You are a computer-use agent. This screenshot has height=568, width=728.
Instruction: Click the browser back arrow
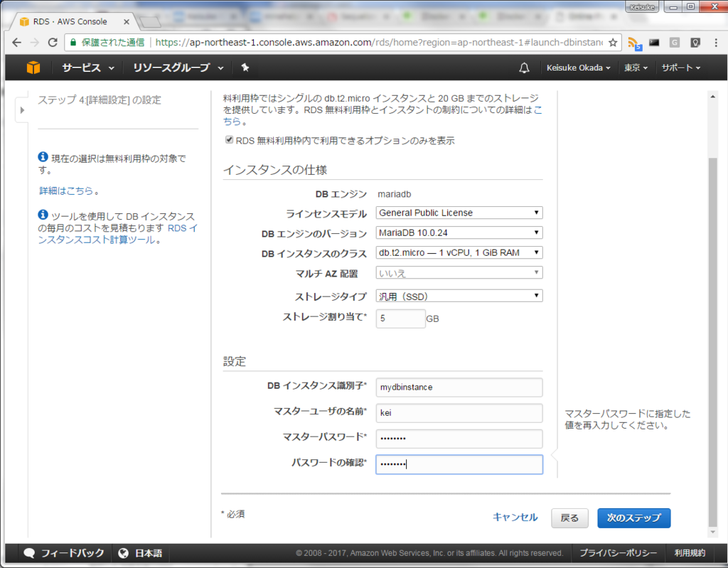(x=17, y=42)
